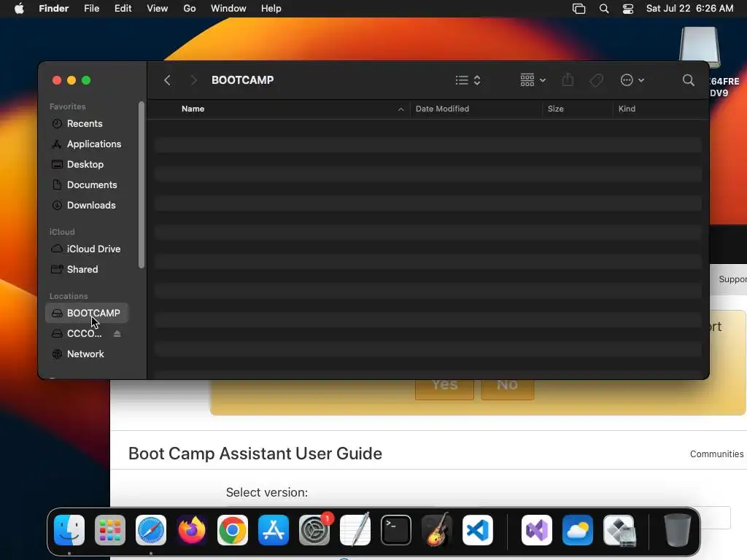
Task: Open Firefox from the Dock
Action: point(192,530)
